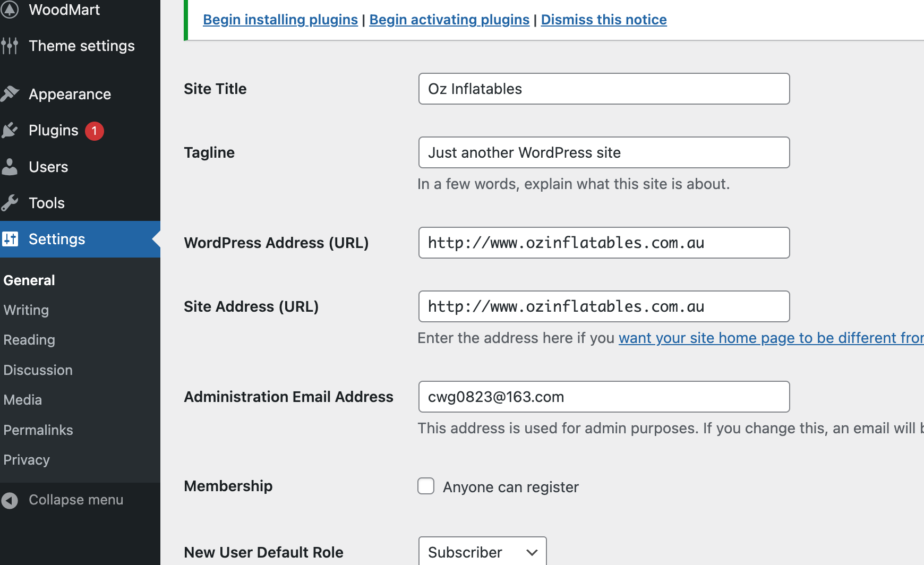Click the Tagline text field
Screen dimensions: 924x565
(x=604, y=152)
